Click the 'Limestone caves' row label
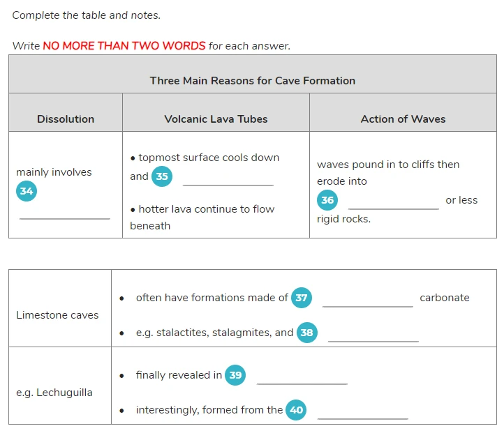The height and width of the screenshot is (433, 504). [57, 315]
